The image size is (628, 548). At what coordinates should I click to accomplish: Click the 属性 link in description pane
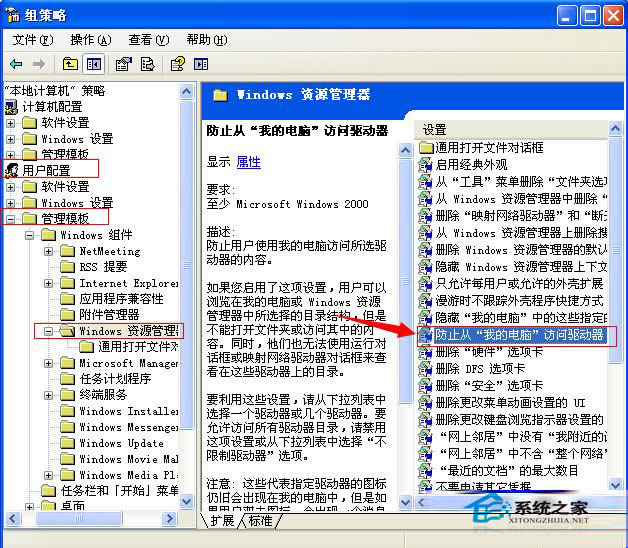tap(248, 162)
